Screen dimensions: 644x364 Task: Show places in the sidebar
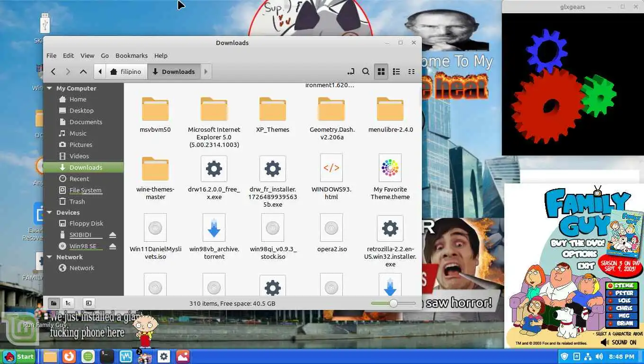click(x=54, y=303)
